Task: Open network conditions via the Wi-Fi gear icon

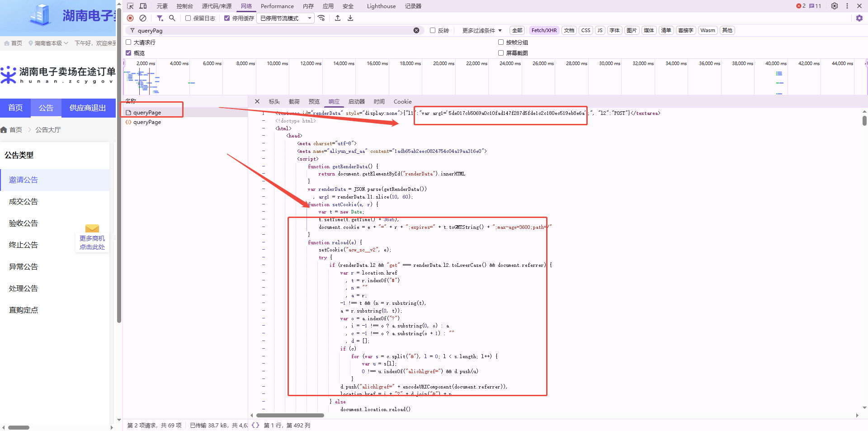Action: click(x=321, y=18)
